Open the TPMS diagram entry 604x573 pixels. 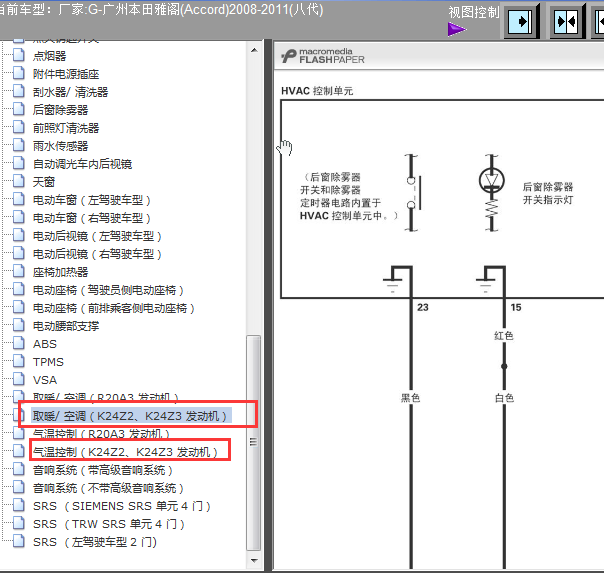pos(48,362)
